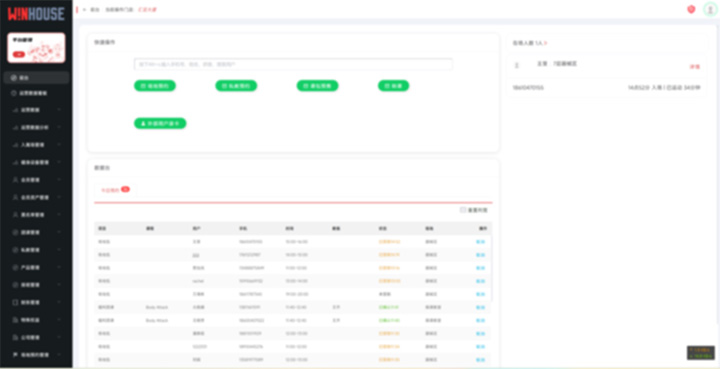This screenshot has height=369, width=720.
Task: Tick the checkbox above the reservations table
Action: (463, 210)
